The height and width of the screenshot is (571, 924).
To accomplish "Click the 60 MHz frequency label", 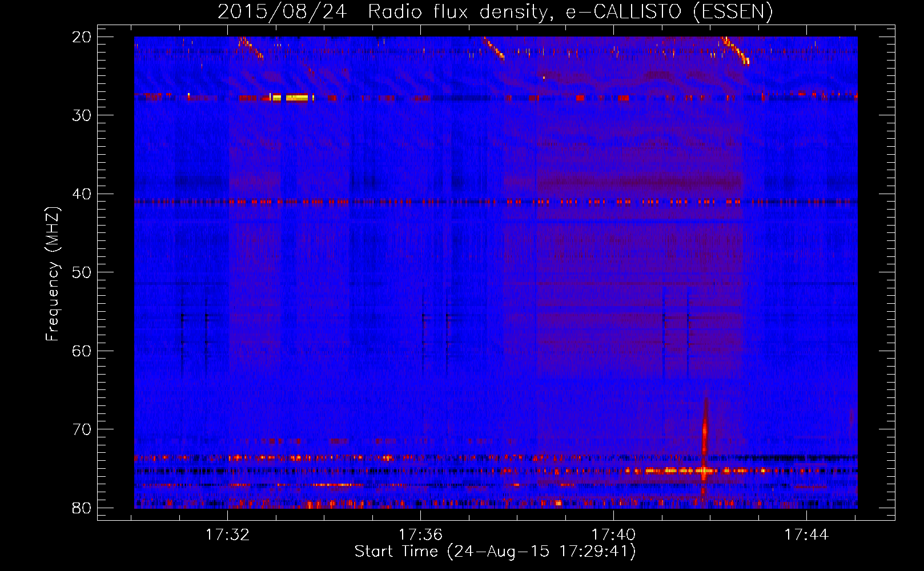I will click(x=82, y=351).
